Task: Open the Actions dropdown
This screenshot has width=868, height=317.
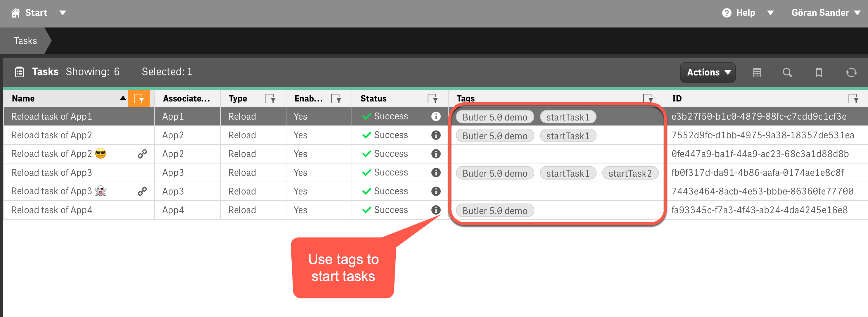Action: click(x=708, y=73)
